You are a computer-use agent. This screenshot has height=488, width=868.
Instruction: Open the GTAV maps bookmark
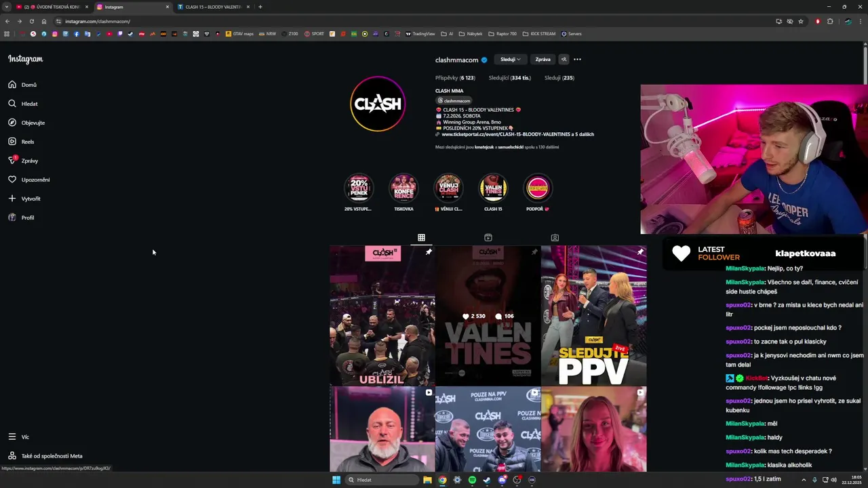[239, 34]
